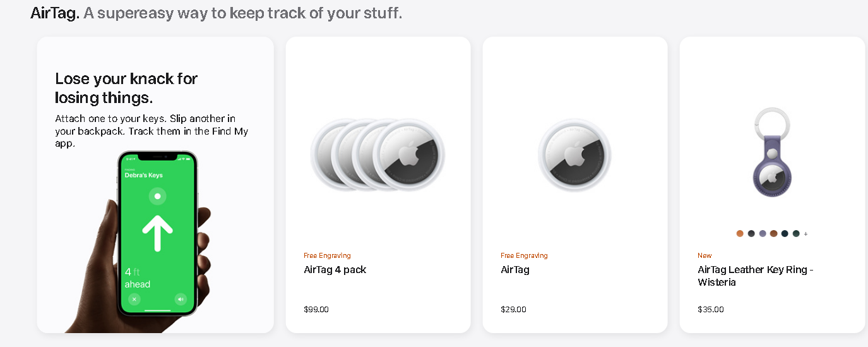
Task: Open the single AirTag product image
Action: (574, 155)
